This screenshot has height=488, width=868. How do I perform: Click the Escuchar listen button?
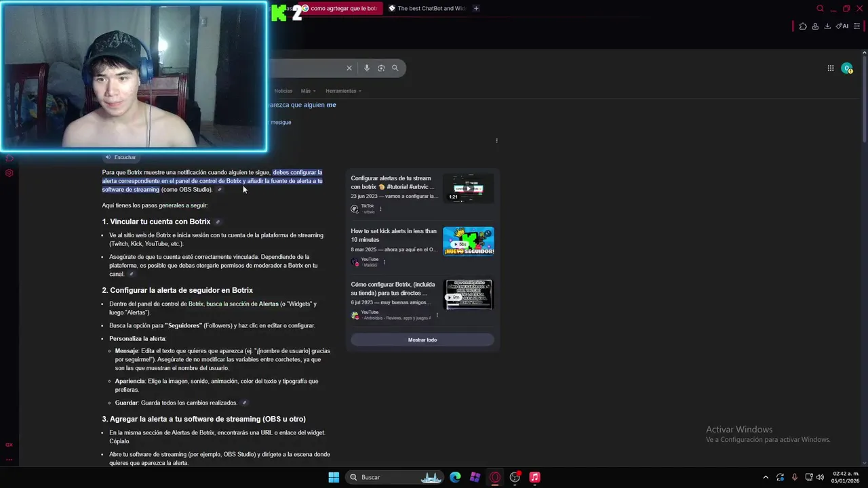pyautogui.click(x=121, y=157)
